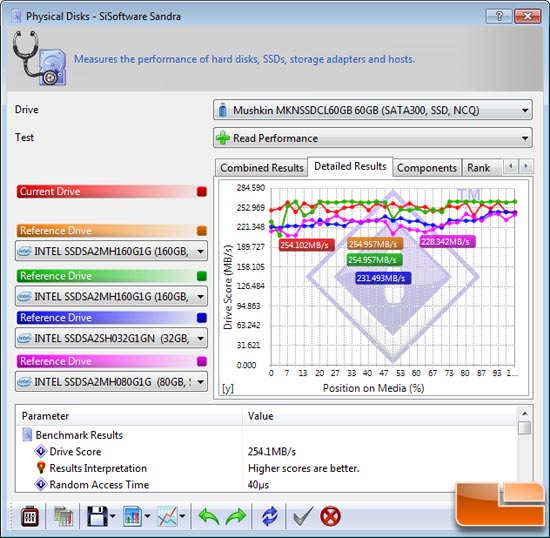Viewport: 550px width, 538px height.
Task: Click the blue refresh arrows icon
Action: (270, 516)
